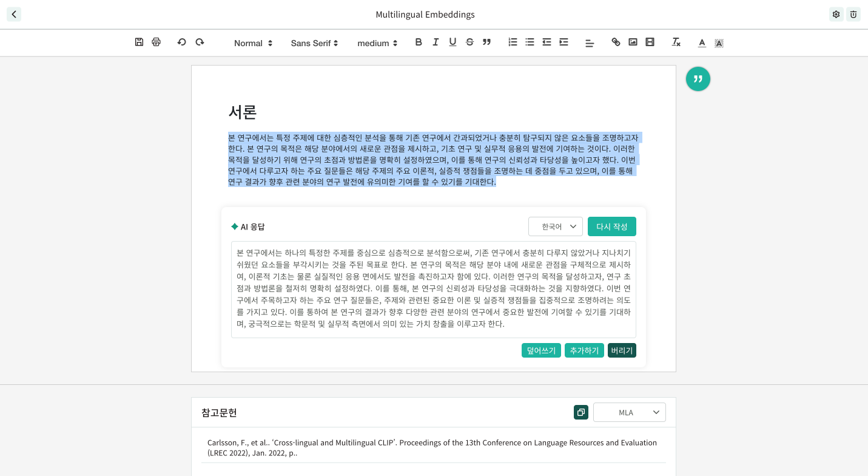Go back using the top-left arrow
Screen dimensions: 868x476
coord(14,14)
